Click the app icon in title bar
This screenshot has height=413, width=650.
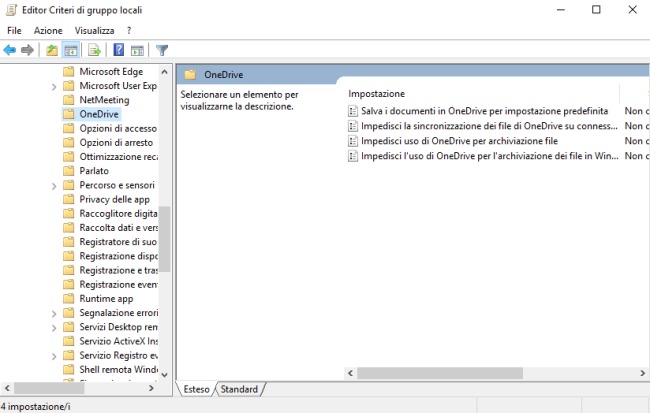click(x=11, y=10)
